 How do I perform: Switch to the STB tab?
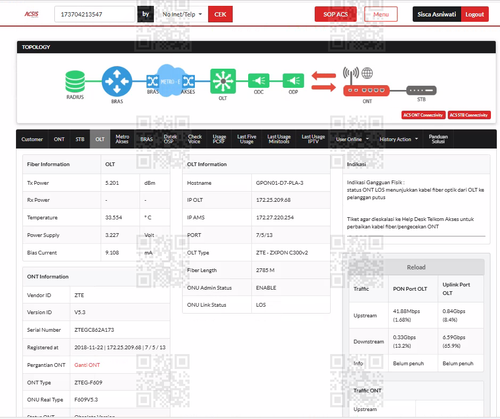click(80, 139)
